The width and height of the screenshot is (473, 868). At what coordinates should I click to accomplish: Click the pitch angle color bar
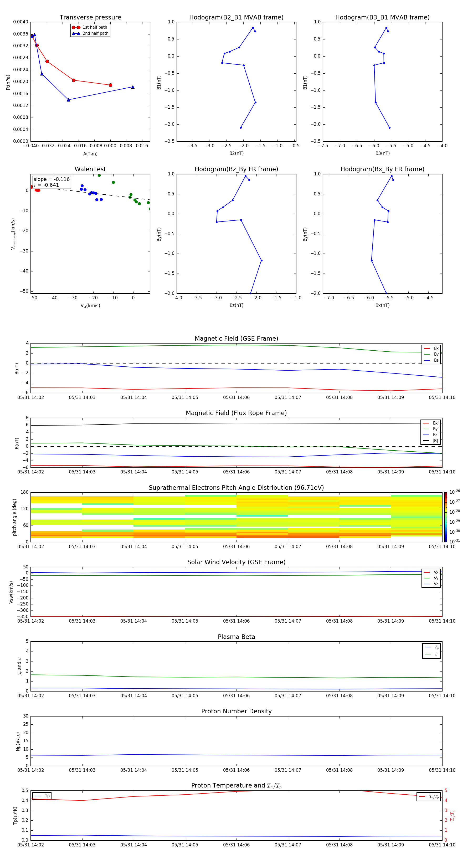point(446,517)
